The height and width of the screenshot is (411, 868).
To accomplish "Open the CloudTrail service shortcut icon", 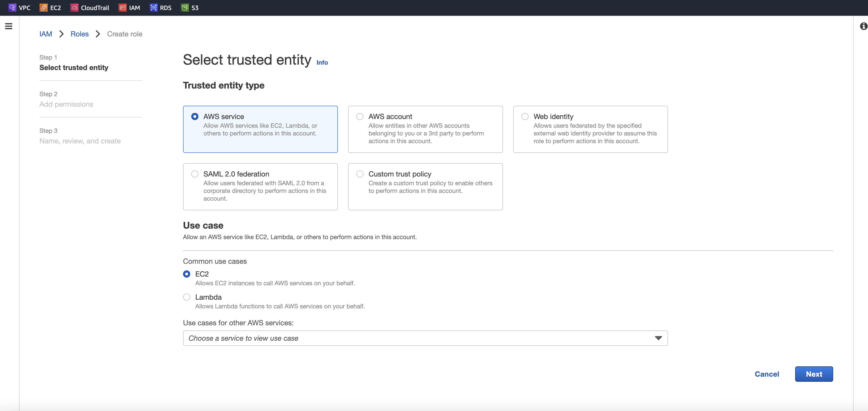I will tap(74, 8).
